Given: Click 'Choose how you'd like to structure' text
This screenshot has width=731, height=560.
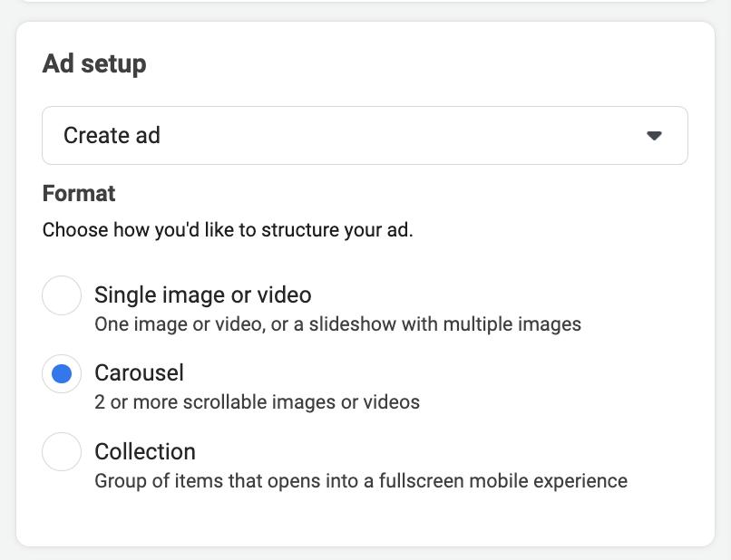Looking at the screenshot, I should [x=228, y=230].
